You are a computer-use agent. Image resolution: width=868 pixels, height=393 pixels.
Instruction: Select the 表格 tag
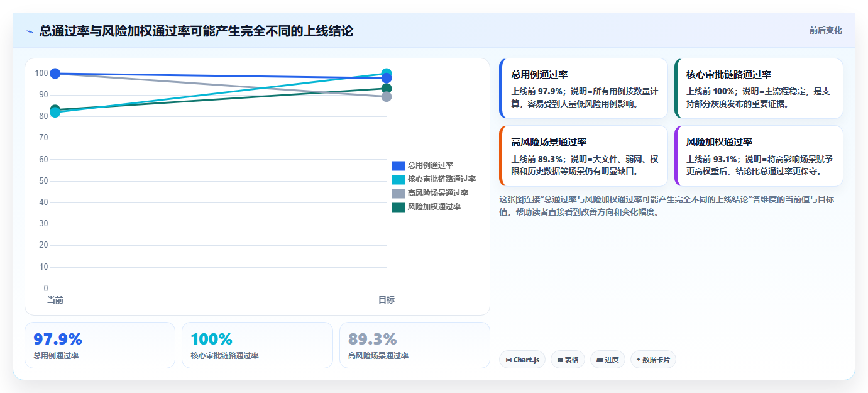coord(568,360)
